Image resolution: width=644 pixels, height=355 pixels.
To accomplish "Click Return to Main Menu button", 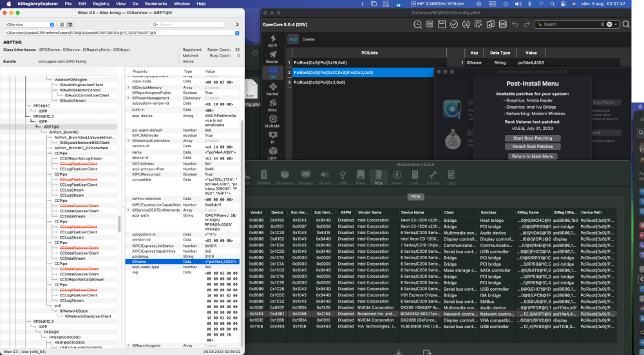I will click(x=533, y=156).
